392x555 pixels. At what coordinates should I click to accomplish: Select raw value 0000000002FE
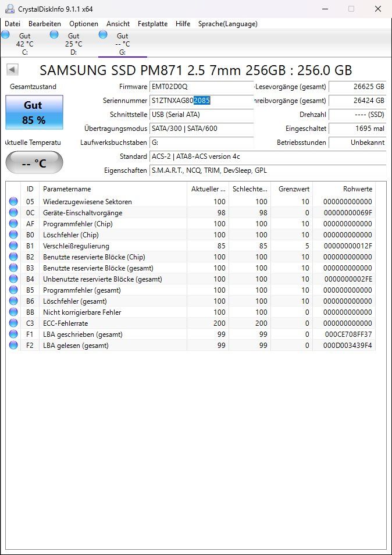(x=348, y=279)
